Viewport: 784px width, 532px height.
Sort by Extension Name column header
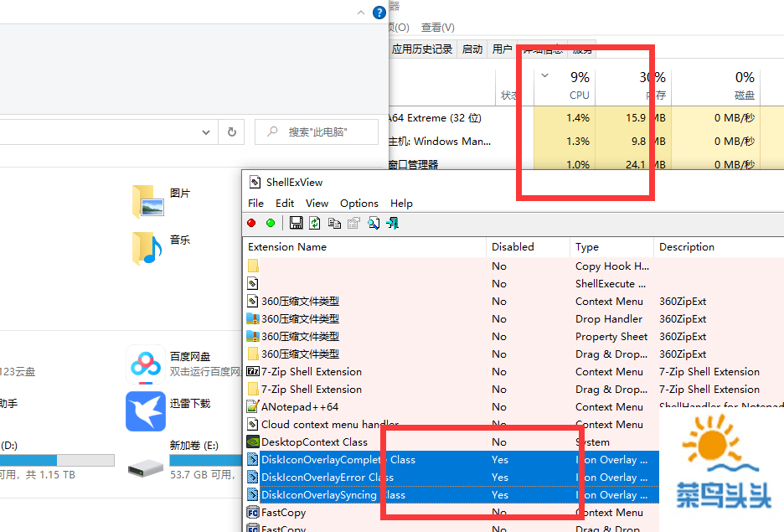365,246
